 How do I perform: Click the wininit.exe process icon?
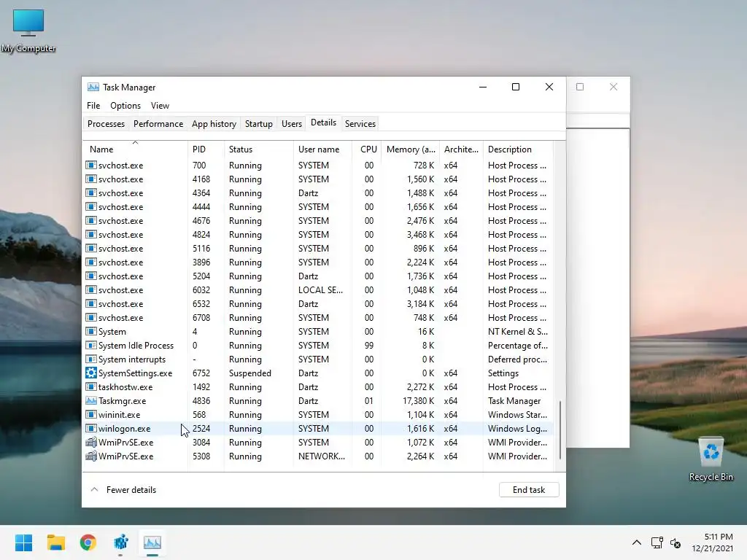click(x=91, y=414)
